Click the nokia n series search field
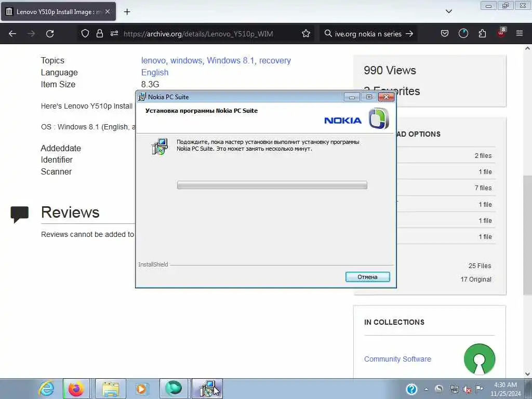The width and height of the screenshot is (532, 399). point(368,34)
